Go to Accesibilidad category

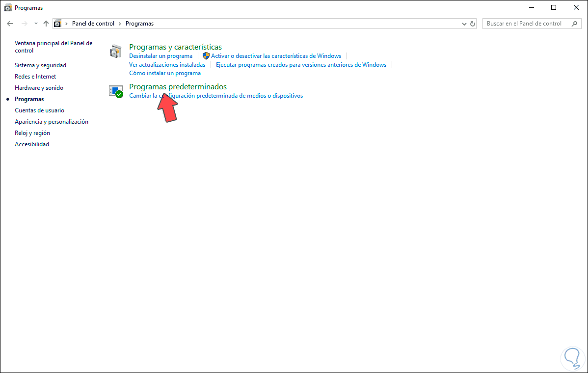pos(32,144)
